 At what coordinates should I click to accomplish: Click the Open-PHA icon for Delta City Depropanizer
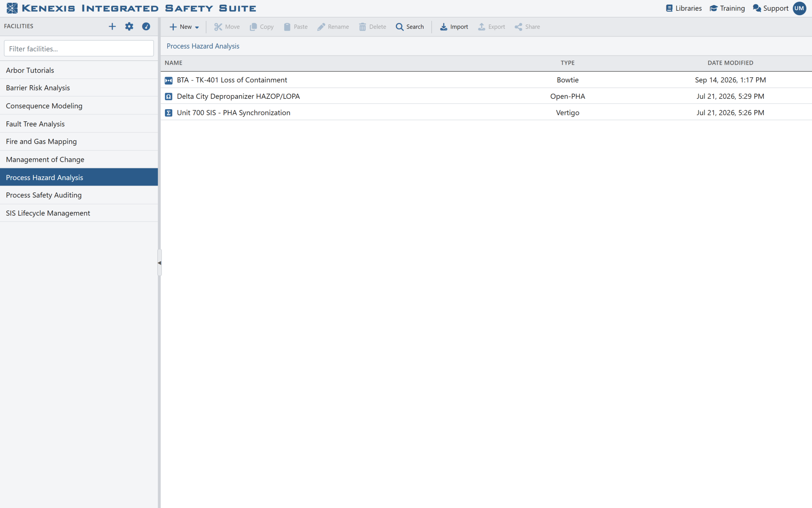(x=169, y=97)
